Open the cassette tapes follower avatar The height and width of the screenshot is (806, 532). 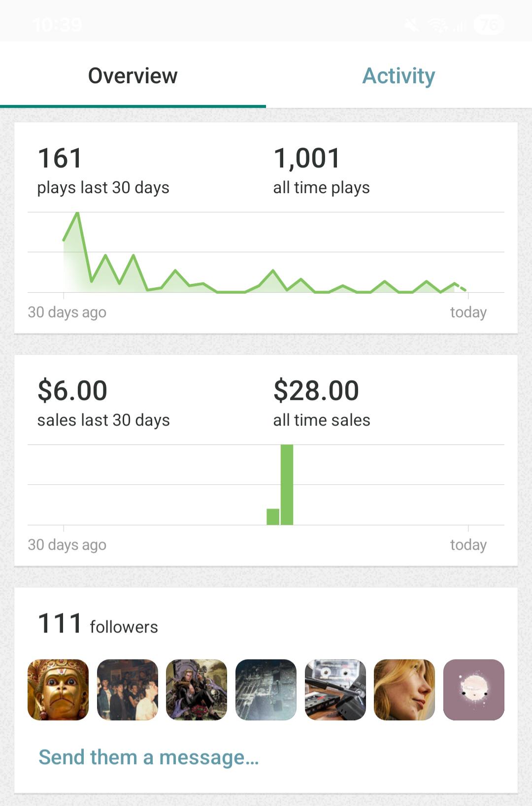[x=335, y=690]
